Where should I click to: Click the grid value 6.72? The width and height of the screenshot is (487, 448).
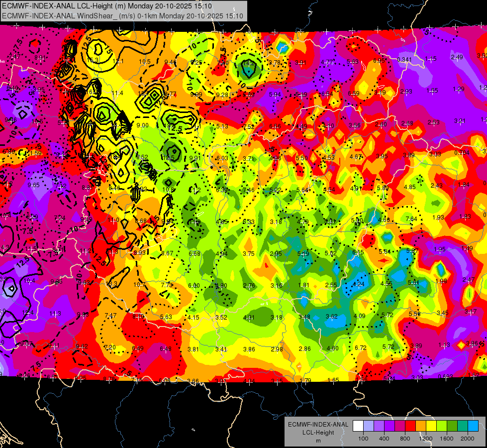pos(361,347)
